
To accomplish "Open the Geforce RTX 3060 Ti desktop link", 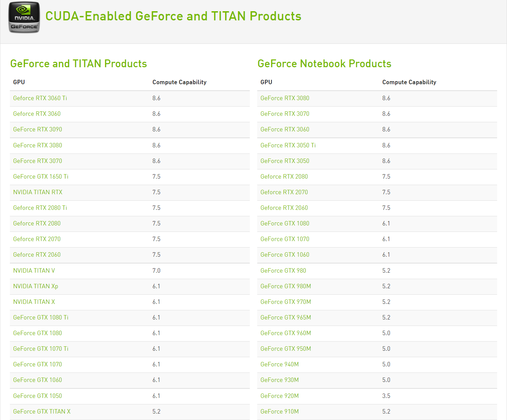I will [40, 98].
